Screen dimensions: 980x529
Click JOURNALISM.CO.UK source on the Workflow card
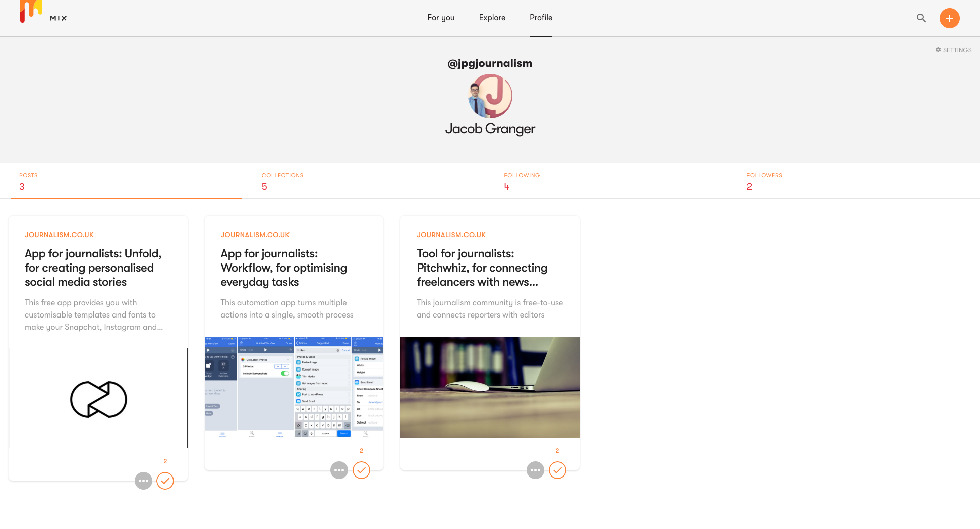(255, 235)
